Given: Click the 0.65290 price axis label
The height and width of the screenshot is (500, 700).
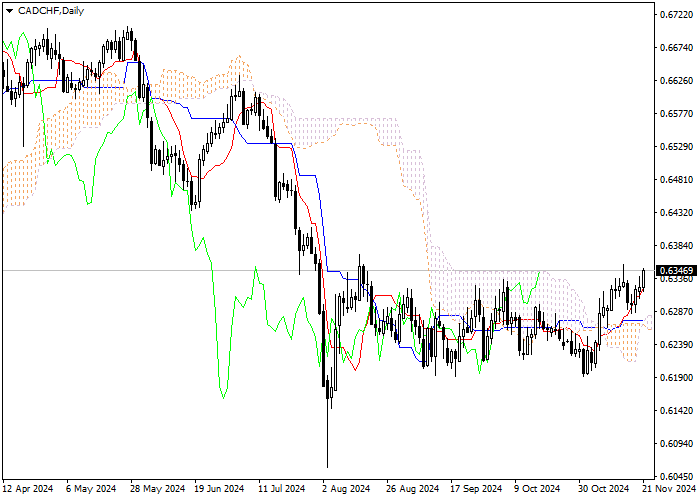Looking at the screenshot, I should point(676,147).
